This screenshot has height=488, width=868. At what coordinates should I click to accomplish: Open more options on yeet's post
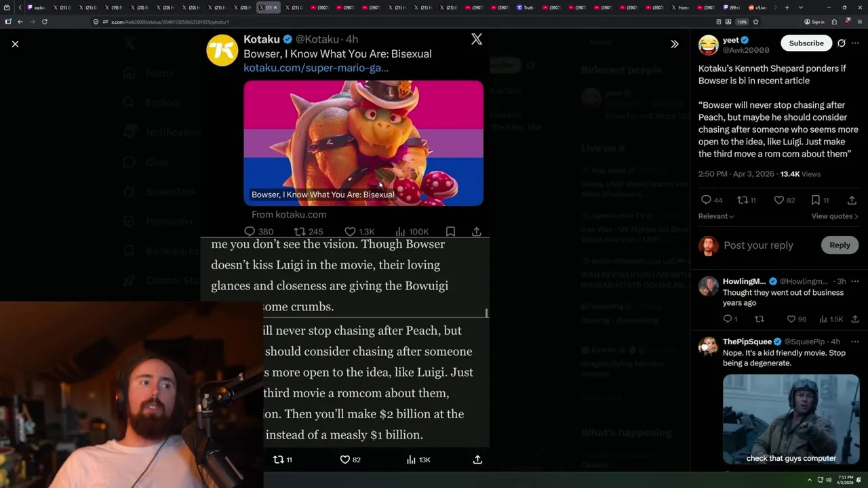(855, 43)
